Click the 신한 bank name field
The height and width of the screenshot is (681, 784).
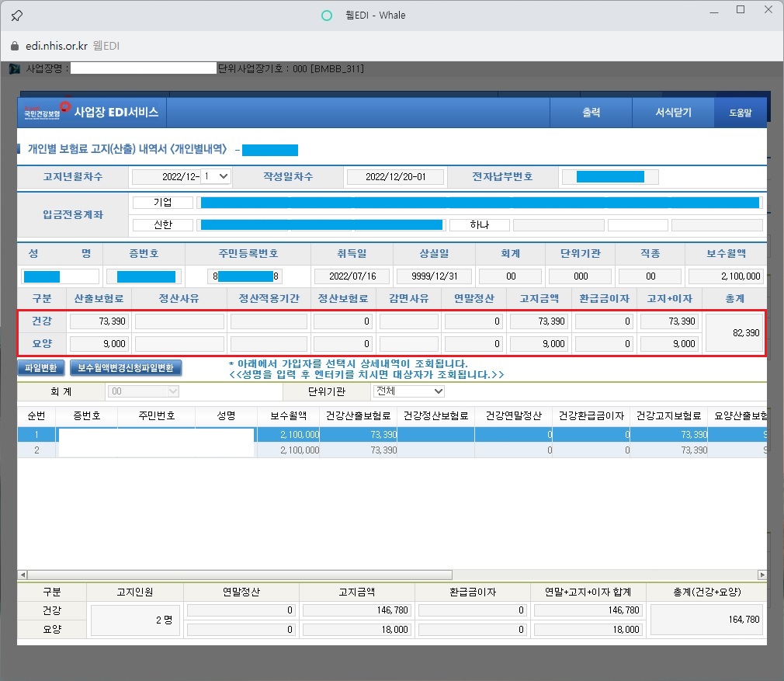[162, 225]
